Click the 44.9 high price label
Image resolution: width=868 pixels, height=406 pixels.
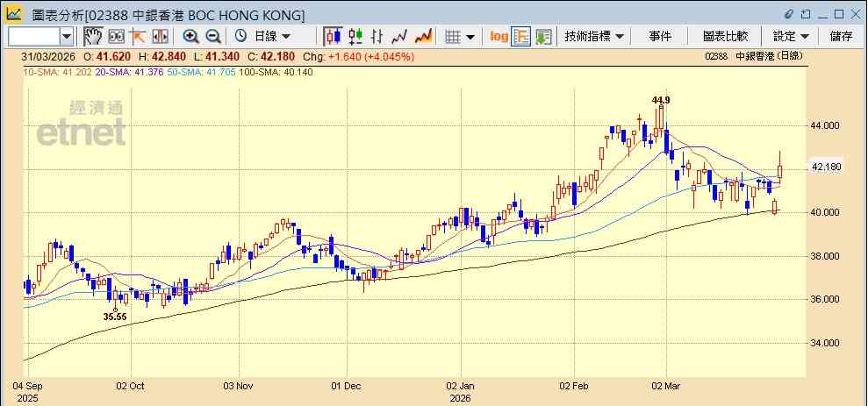pos(660,100)
